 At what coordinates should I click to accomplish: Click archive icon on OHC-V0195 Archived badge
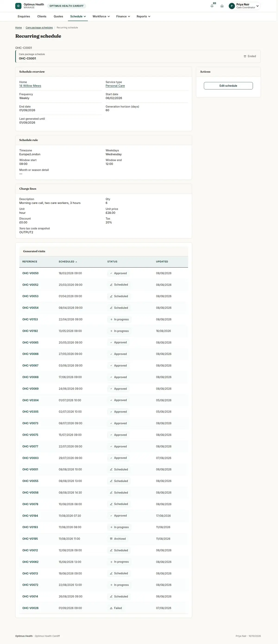tap(111, 539)
